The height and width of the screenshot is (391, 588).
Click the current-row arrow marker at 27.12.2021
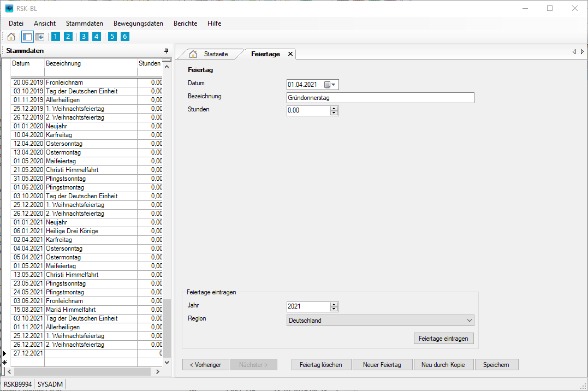(4, 353)
